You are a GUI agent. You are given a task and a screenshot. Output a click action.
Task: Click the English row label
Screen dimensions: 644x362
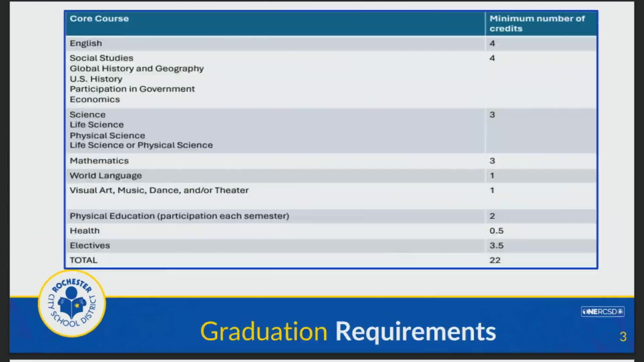[x=86, y=44]
